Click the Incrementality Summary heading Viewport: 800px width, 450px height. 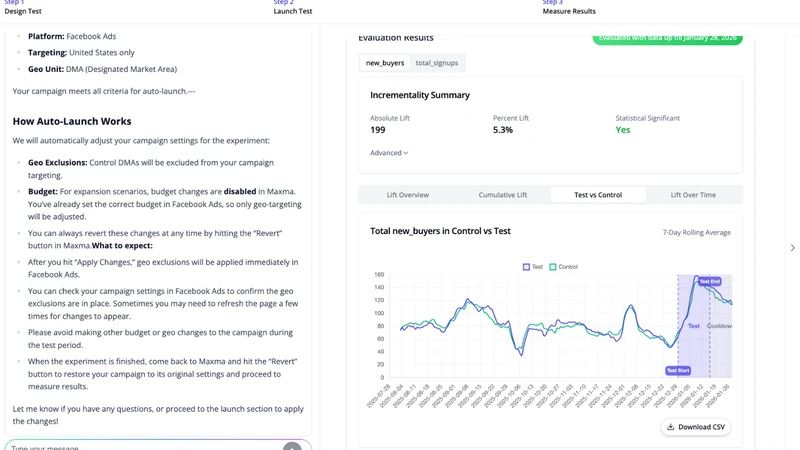click(x=420, y=95)
